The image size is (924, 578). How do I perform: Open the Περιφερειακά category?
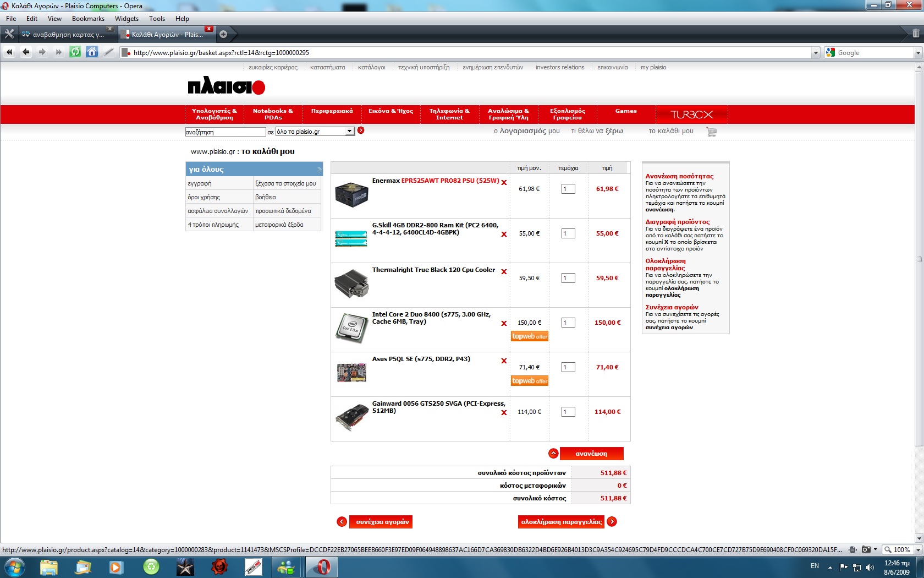pos(332,111)
